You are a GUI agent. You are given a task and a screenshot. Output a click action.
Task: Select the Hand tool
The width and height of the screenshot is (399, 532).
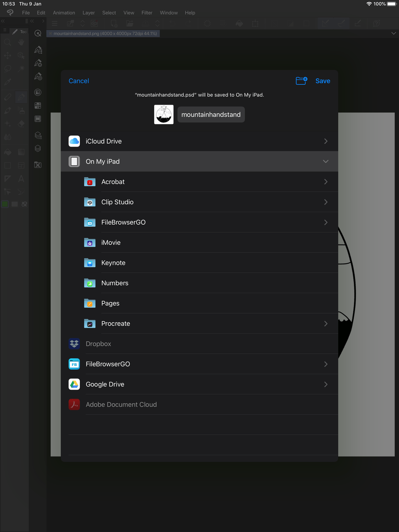pyautogui.click(x=21, y=42)
